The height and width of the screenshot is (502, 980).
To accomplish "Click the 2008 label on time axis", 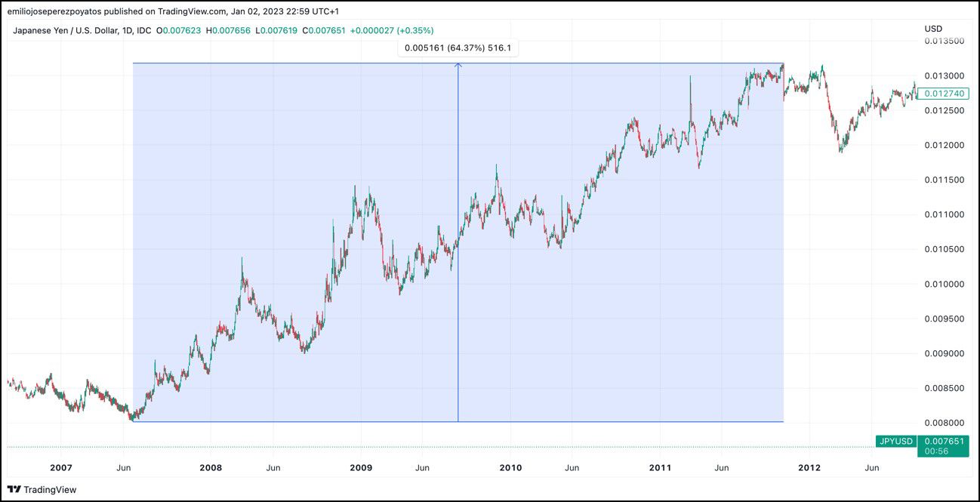I will pos(211,468).
